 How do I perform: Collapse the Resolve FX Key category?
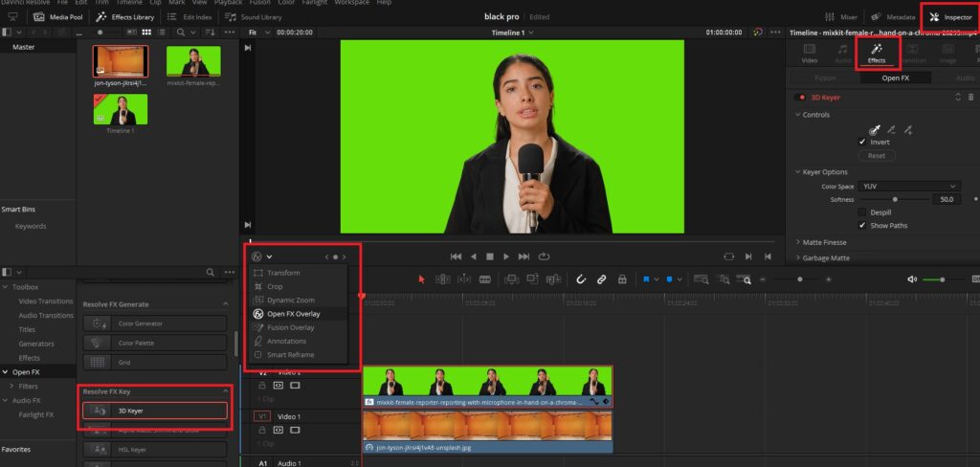click(226, 391)
